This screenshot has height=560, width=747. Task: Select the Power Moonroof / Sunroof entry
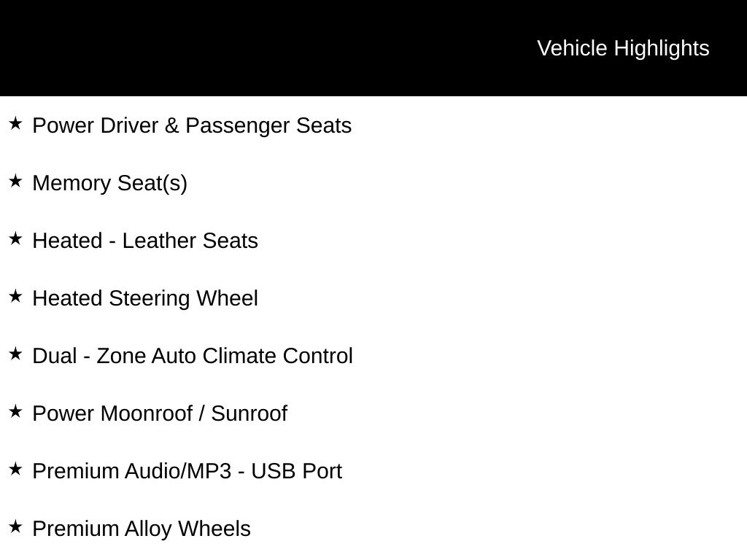coord(160,413)
